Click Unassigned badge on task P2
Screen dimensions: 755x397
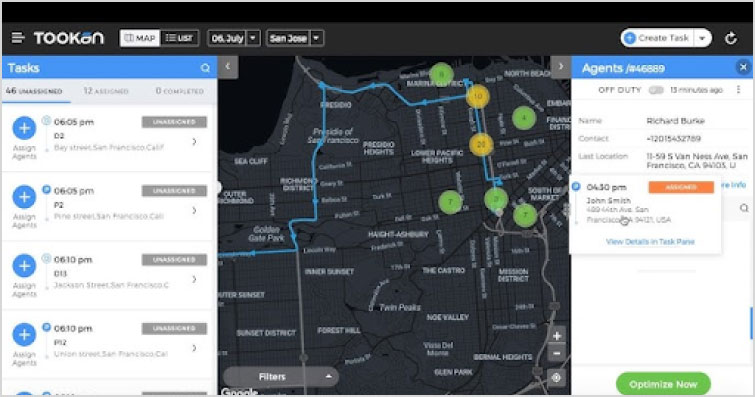click(174, 191)
